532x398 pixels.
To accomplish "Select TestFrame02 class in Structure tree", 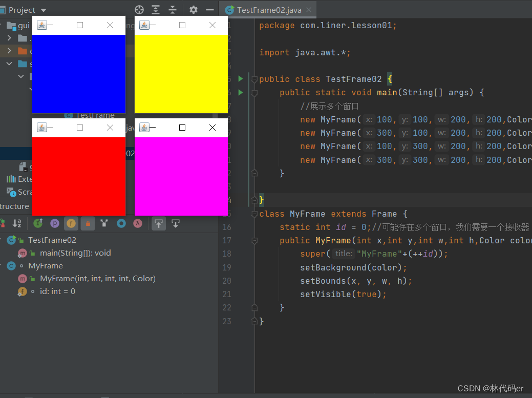I will [52, 240].
